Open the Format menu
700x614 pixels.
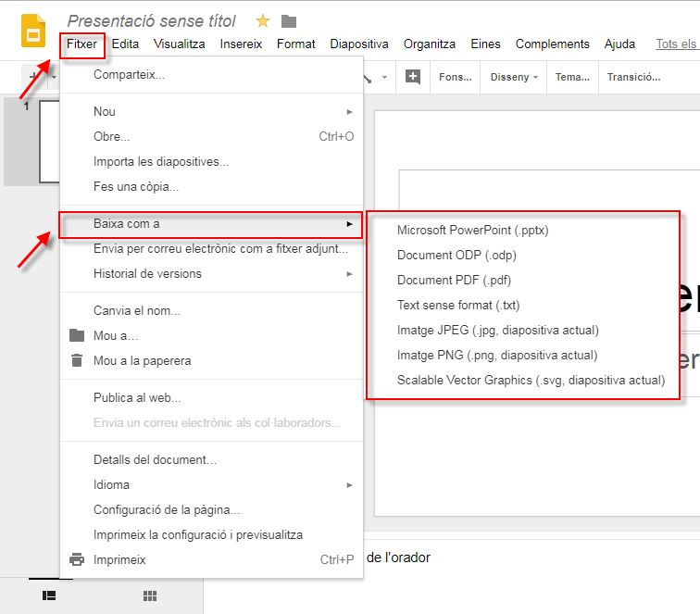point(295,44)
